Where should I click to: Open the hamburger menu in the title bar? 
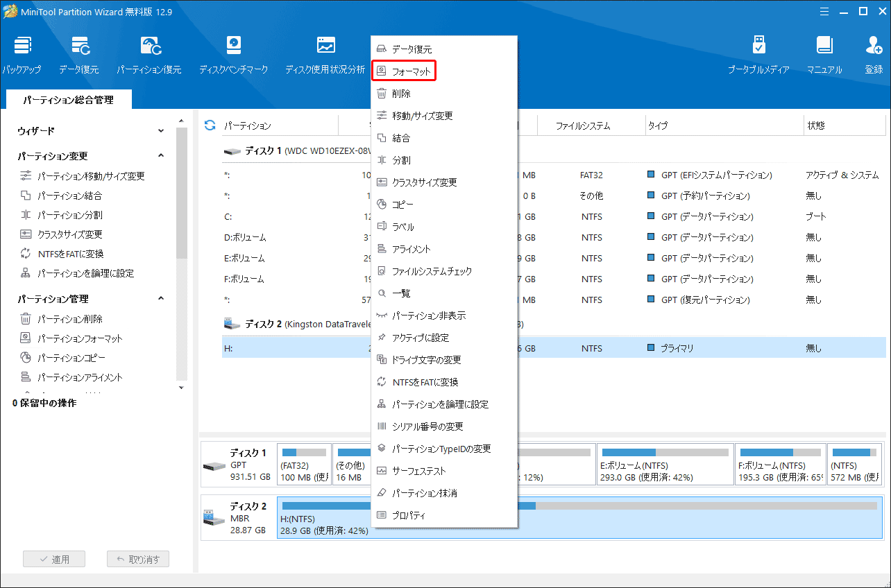pyautogui.click(x=824, y=11)
